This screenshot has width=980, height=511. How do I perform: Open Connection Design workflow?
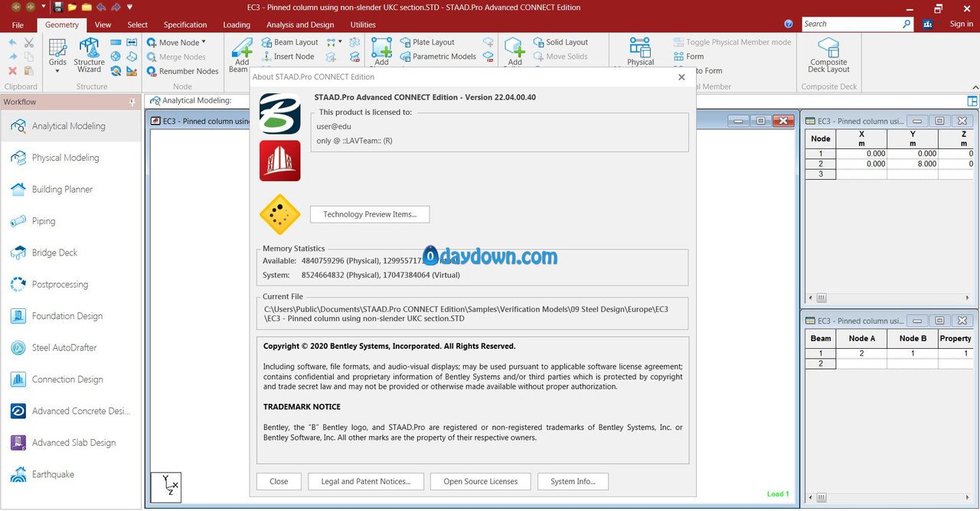(70, 379)
